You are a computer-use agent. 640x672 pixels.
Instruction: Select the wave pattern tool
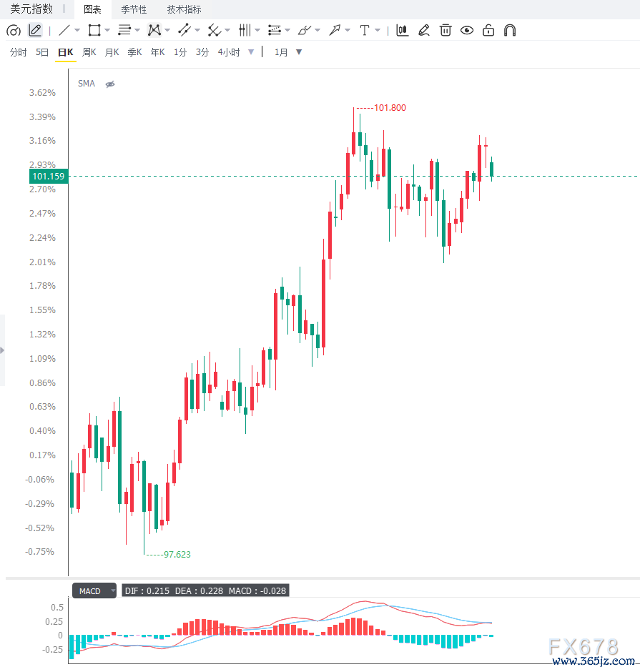(154, 31)
